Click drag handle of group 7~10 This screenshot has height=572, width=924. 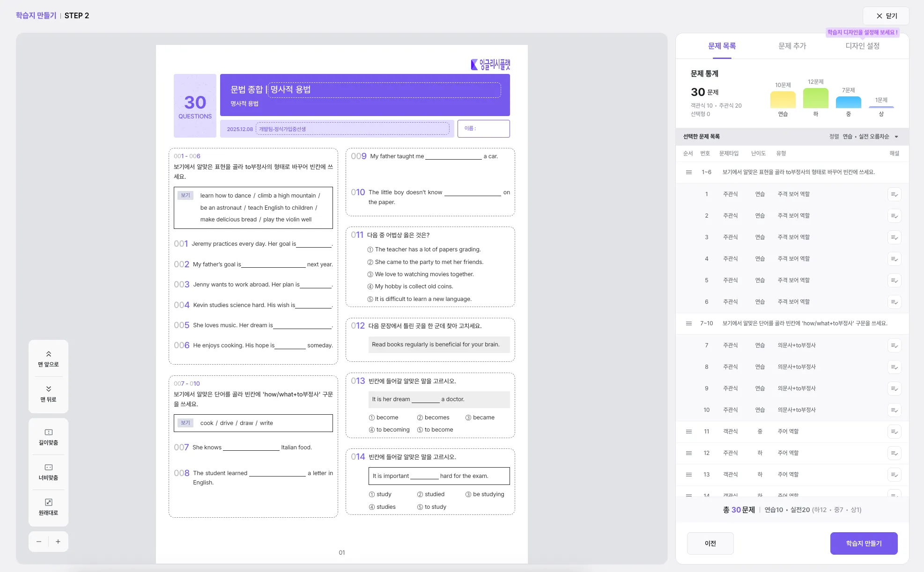click(x=688, y=323)
